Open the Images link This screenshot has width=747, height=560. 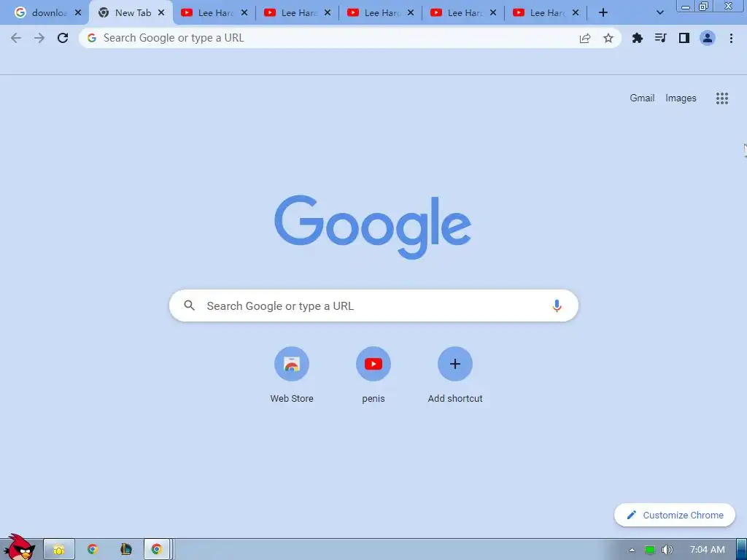[681, 98]
